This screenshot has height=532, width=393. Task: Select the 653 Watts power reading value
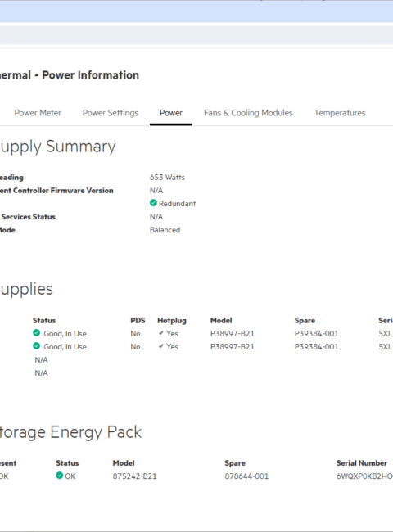point(167,178)
